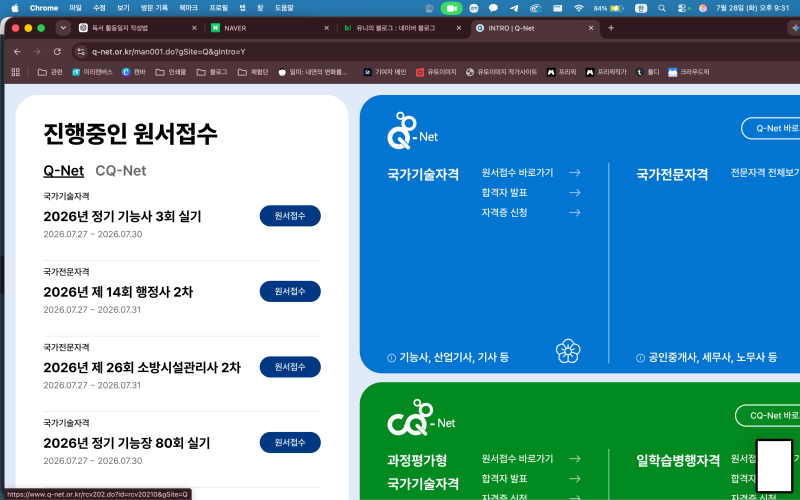Click the battery 84% indicator

(x=608, y=8)
